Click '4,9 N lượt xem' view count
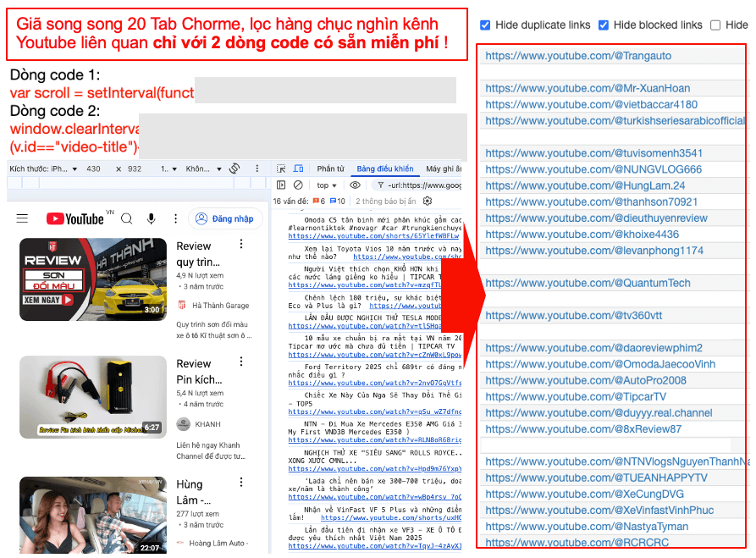Image resolution: width=756 pixels, height=558 pixels. (x=200, y=275)
